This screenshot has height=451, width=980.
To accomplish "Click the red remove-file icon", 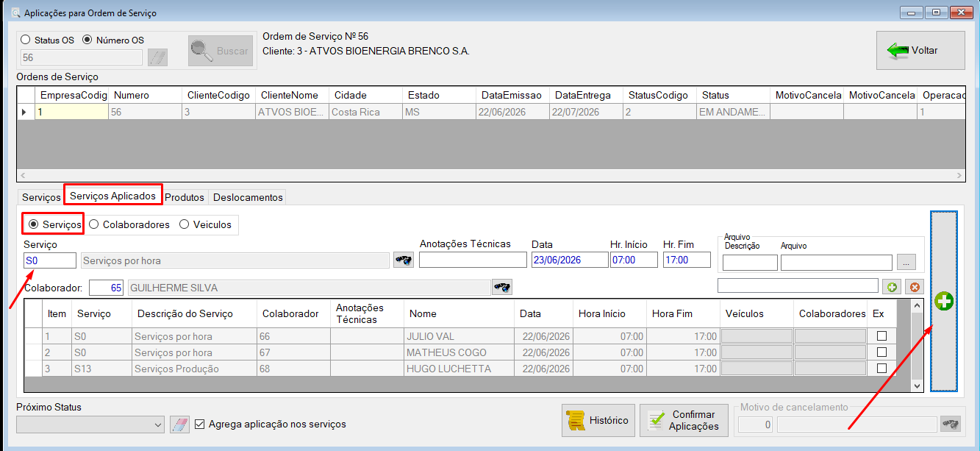I will pos(915,287).
